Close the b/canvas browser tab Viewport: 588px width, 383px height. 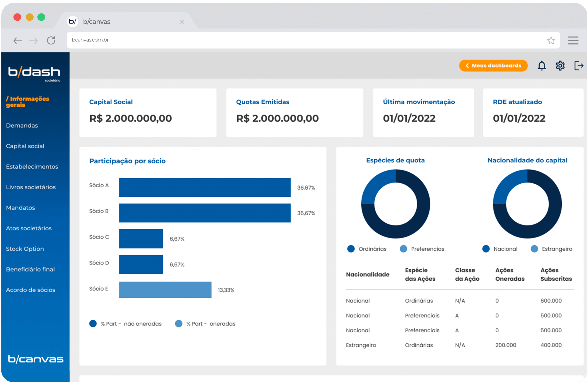(182, 22)
